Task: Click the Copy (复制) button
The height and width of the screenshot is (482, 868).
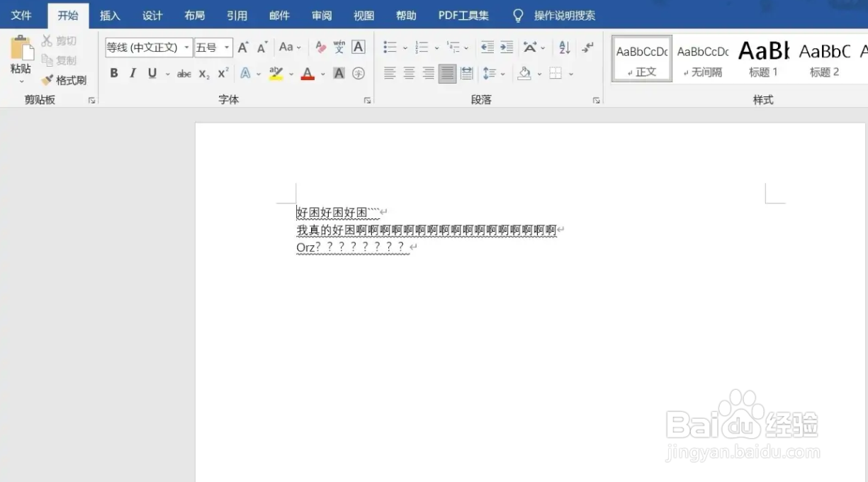Action: point(60,60)
